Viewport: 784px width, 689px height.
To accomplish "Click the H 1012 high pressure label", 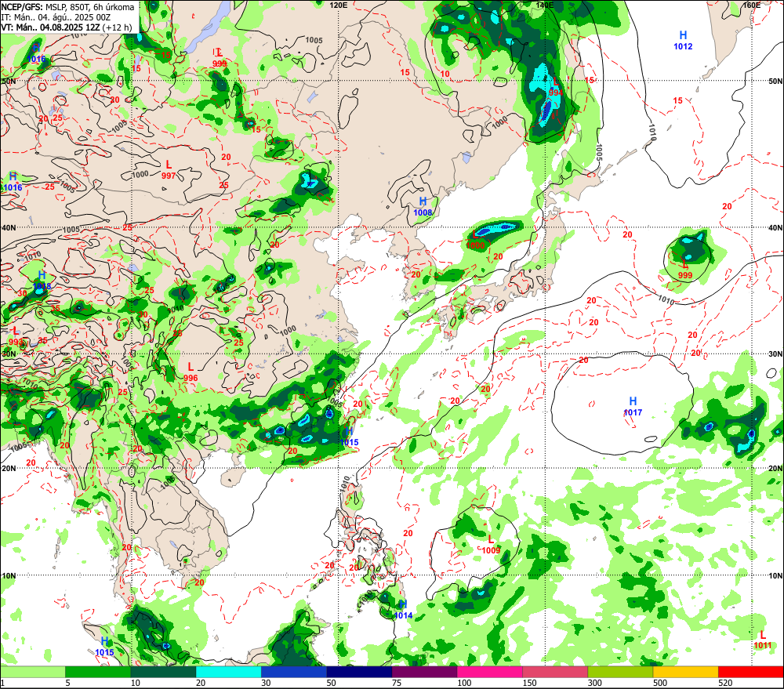I will pyautogui.click(x=683, y=41).
